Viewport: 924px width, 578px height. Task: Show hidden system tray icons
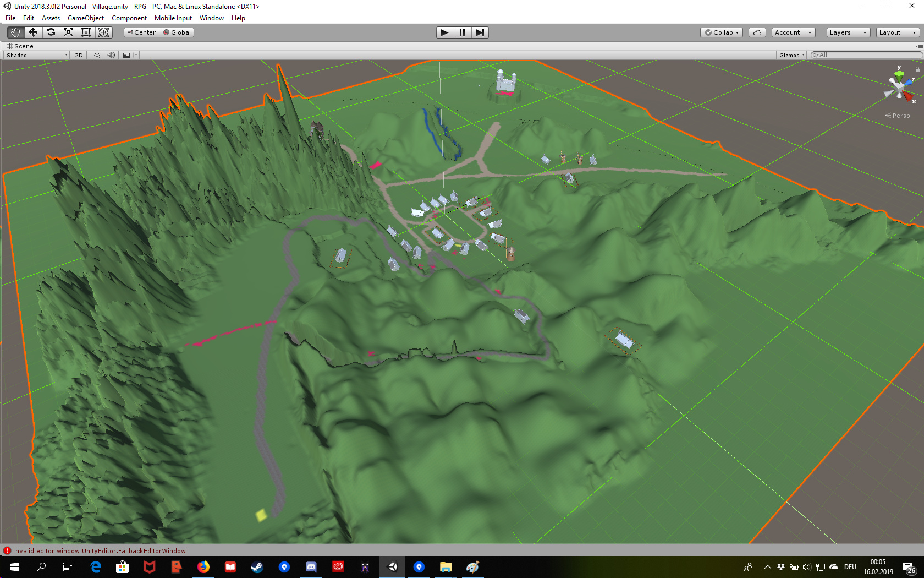click(x=767, y=567)
